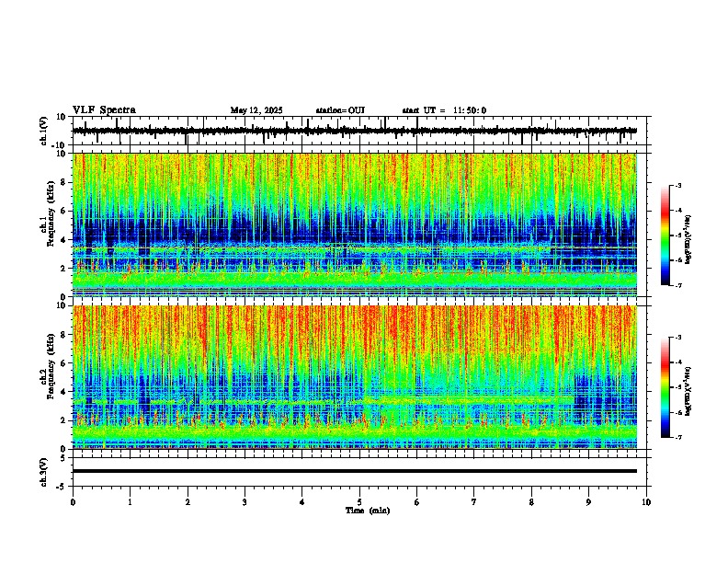Click the time-axis tick label "4"
This screenshot has width=728, height=563.
(302, 502)
